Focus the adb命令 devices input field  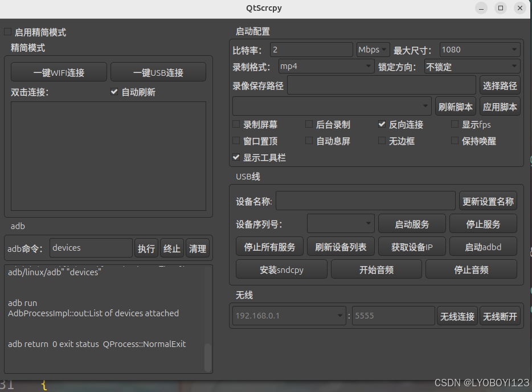point(91,248)
